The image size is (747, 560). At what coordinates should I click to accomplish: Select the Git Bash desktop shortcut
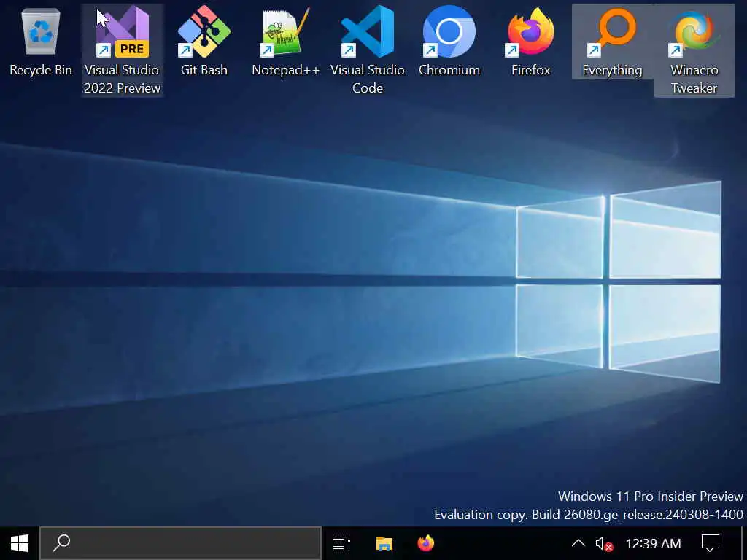coord(204,42)
